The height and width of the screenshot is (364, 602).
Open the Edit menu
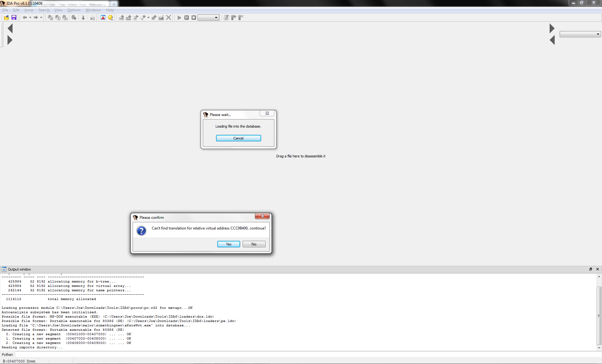coord(16,10)
